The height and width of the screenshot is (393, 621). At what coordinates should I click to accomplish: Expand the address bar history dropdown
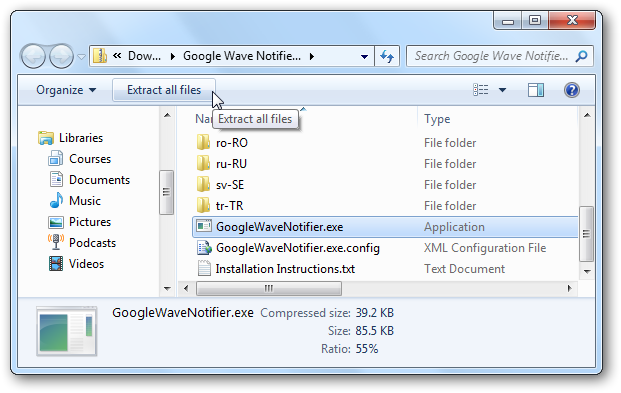coord(364,57)
